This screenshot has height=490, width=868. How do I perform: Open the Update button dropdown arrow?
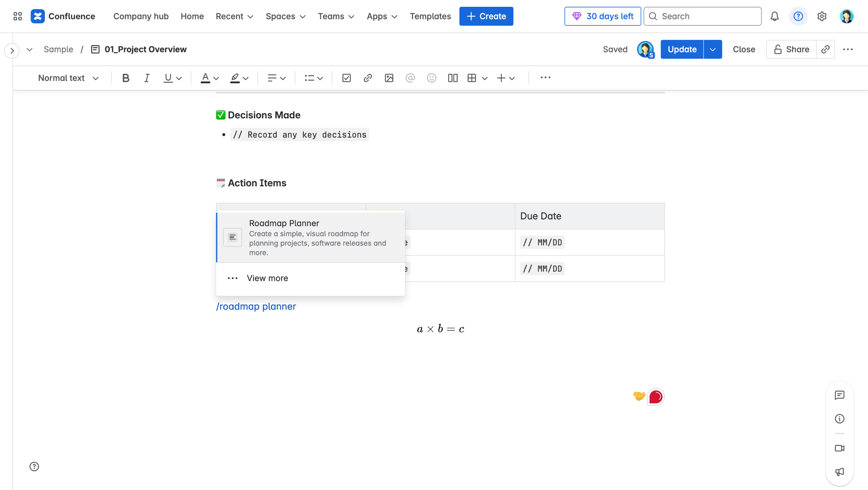tap(713, 50)
